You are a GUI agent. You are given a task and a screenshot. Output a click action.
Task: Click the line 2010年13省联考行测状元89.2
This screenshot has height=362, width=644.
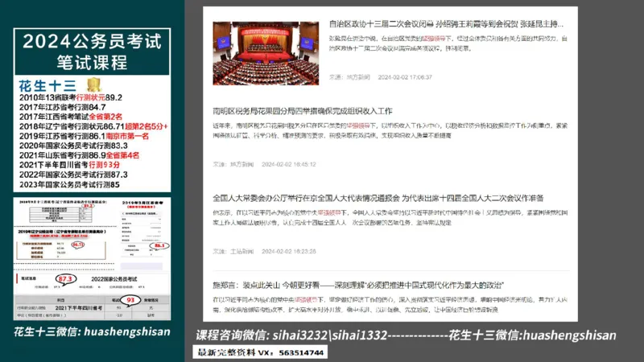tap(71, 97)
